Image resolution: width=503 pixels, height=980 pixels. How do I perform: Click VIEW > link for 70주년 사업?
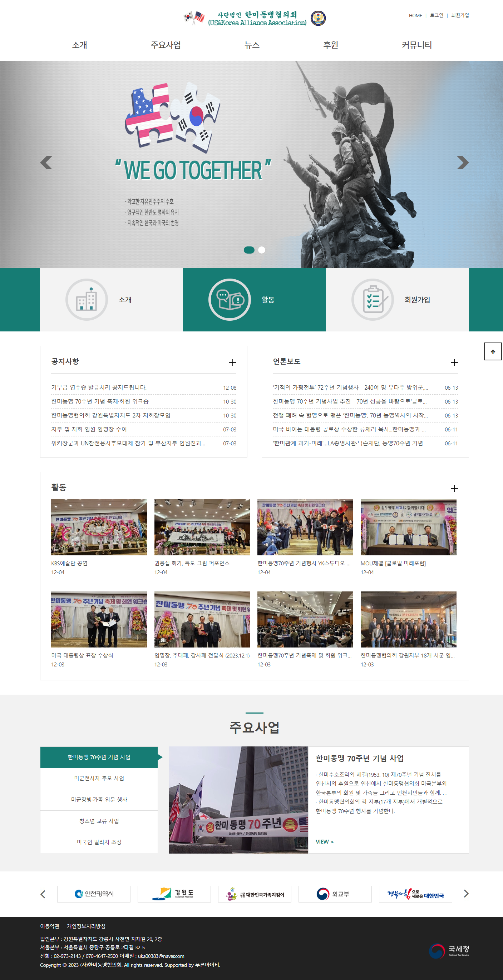[324, 841]
